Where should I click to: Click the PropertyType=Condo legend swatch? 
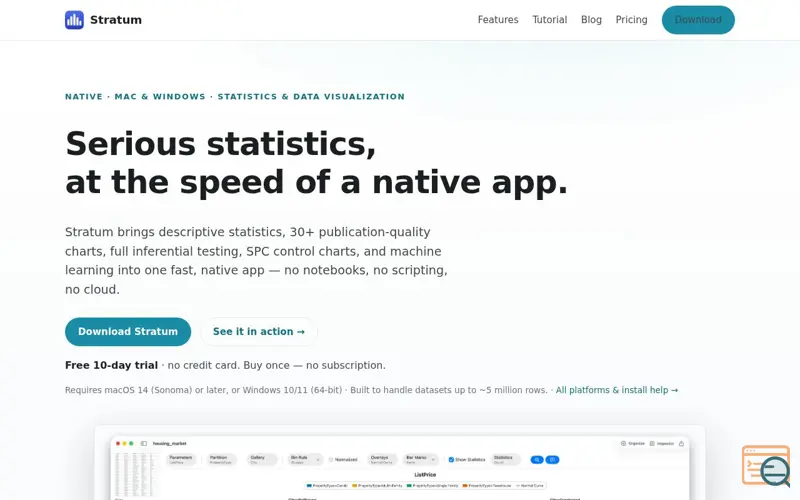(x=309, y=485)
